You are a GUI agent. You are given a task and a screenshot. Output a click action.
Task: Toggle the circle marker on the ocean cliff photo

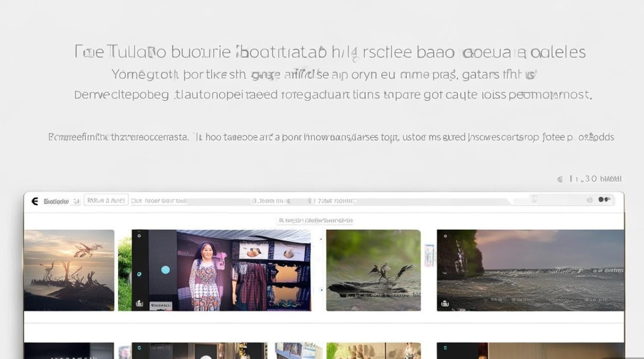tap(445, 236)
